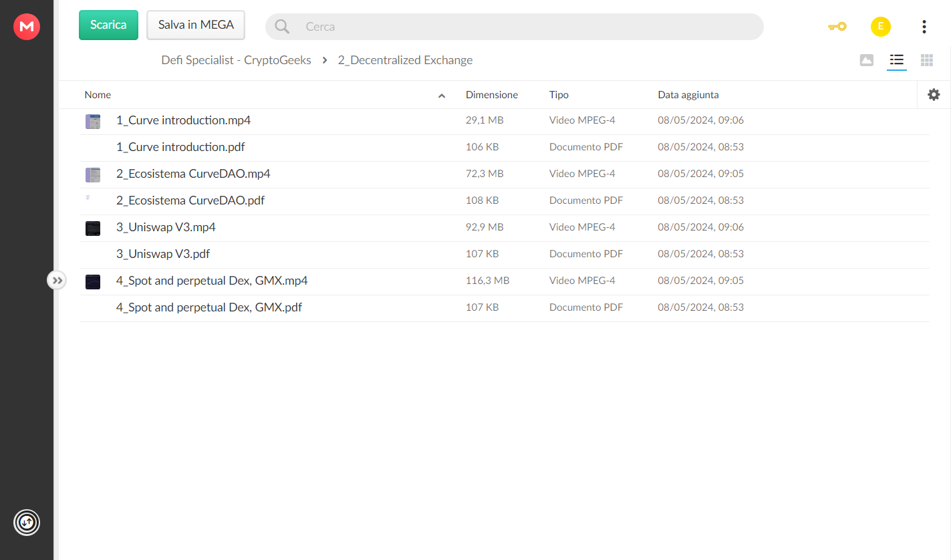Click the green Scarica button
The height and width of the screenshot is (560, 951).
click(108, 25)
